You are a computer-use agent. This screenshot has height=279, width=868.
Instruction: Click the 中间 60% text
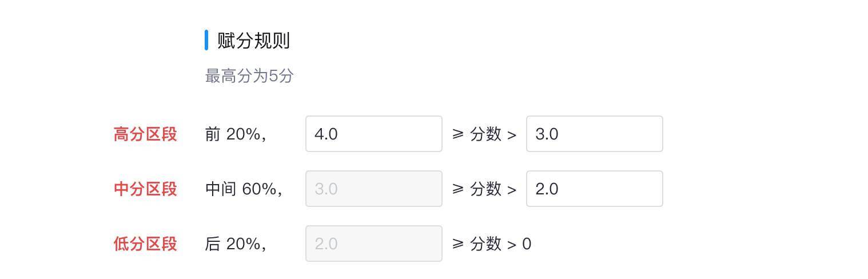(x=243, y=189)
